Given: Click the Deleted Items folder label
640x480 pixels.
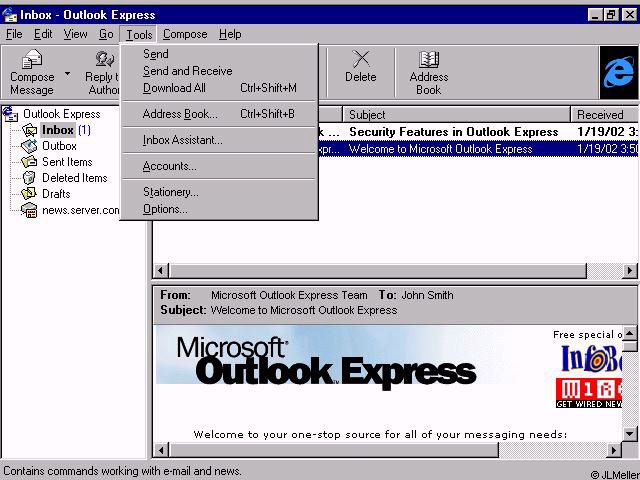Looking at the screenshot, I should tap(75, 178).
